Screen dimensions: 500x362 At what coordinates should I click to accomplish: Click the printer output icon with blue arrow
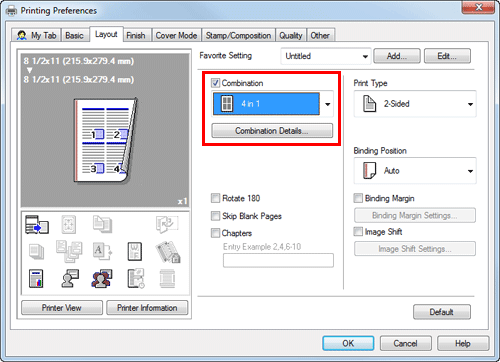(x=37, y=224)
